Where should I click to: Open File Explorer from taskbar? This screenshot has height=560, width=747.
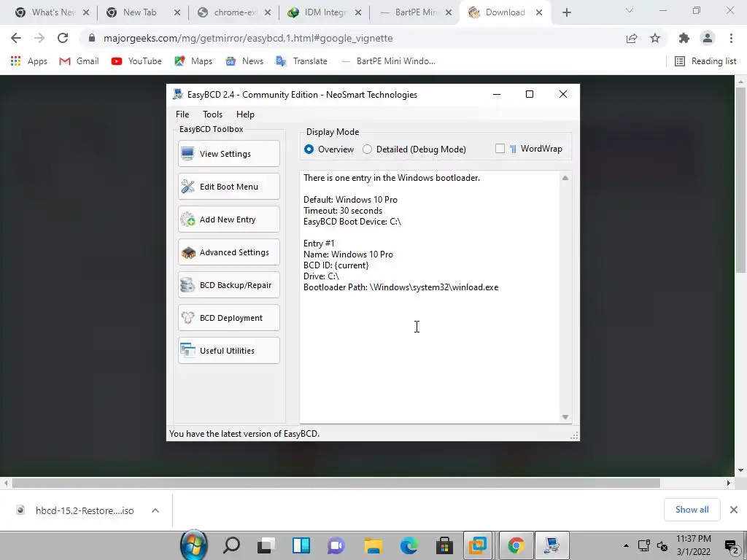[x=373, y=545]
